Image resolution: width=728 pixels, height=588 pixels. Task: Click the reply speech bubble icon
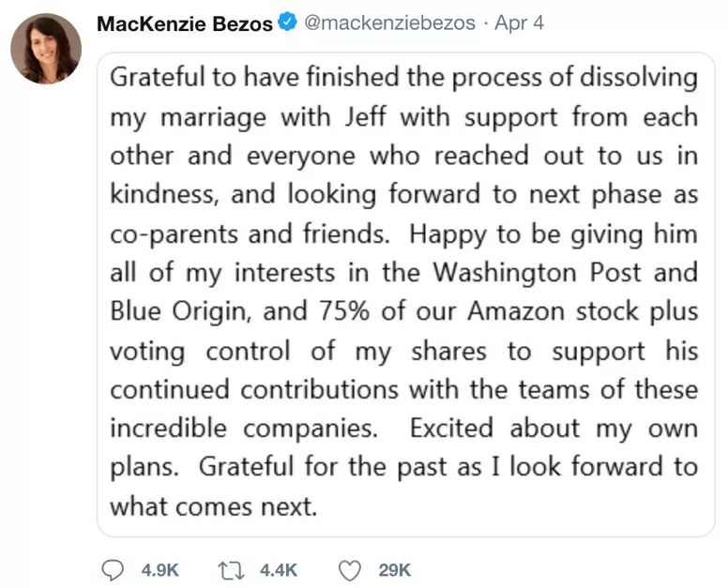point(112,568)
